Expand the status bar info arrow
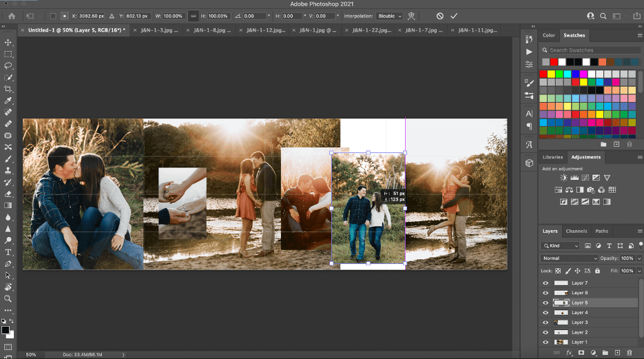 click(123, 354)
